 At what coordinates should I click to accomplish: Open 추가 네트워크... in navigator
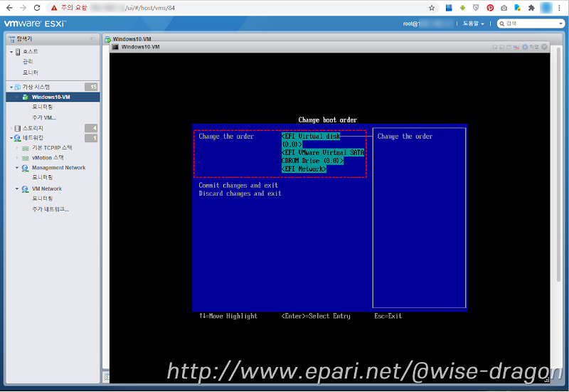coord(50,209)
